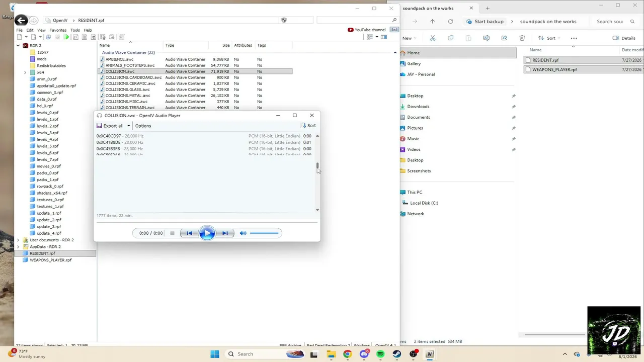Expand the x64 folder in tree
The width and height of the screenshot is (644, 362).
[x=25, y=72]
